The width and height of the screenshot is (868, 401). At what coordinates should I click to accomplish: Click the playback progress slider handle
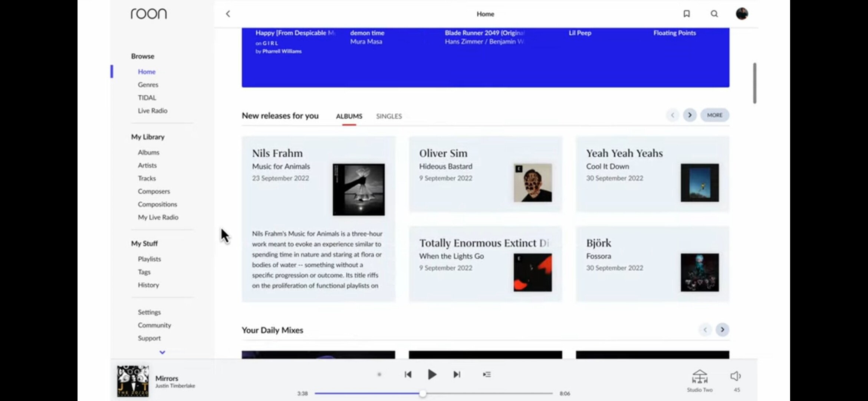[x=423, y=393]
